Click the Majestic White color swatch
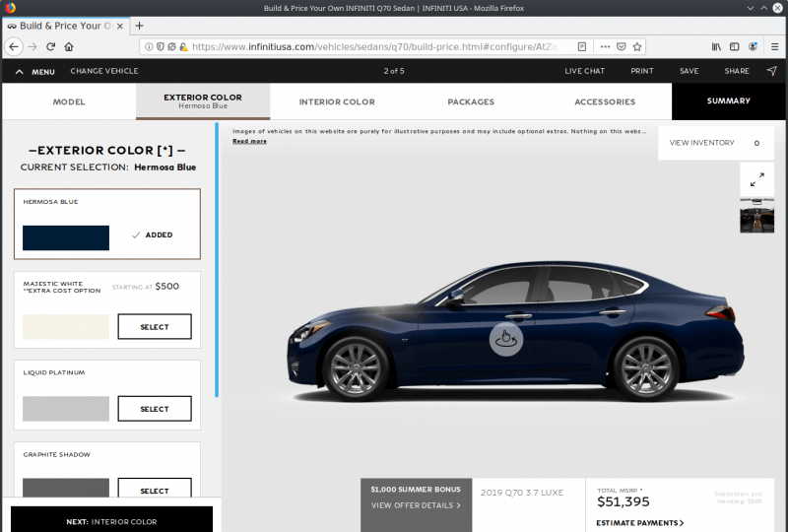The height and width of the screenshot is (532, 788). (66, 327)
